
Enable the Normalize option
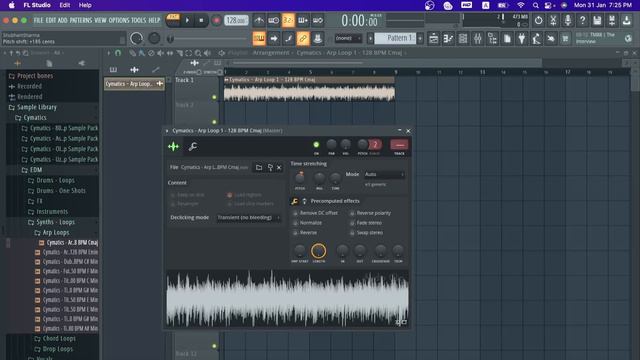coord(307,223)
